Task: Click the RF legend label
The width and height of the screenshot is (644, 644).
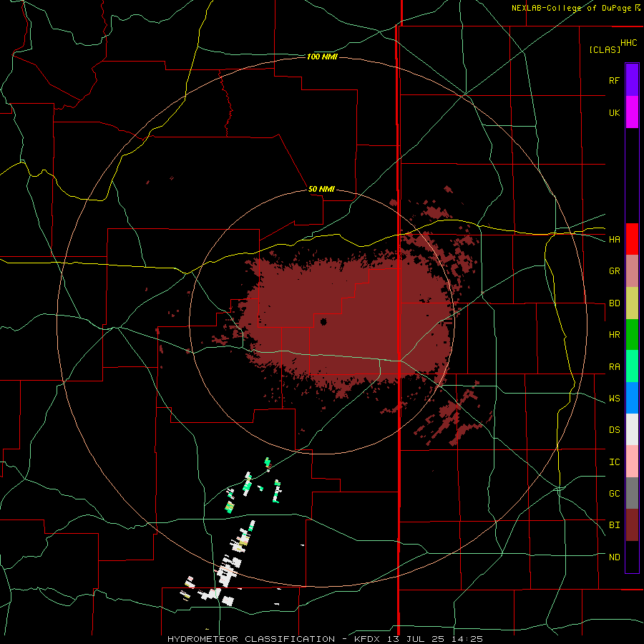Action: 614,80
